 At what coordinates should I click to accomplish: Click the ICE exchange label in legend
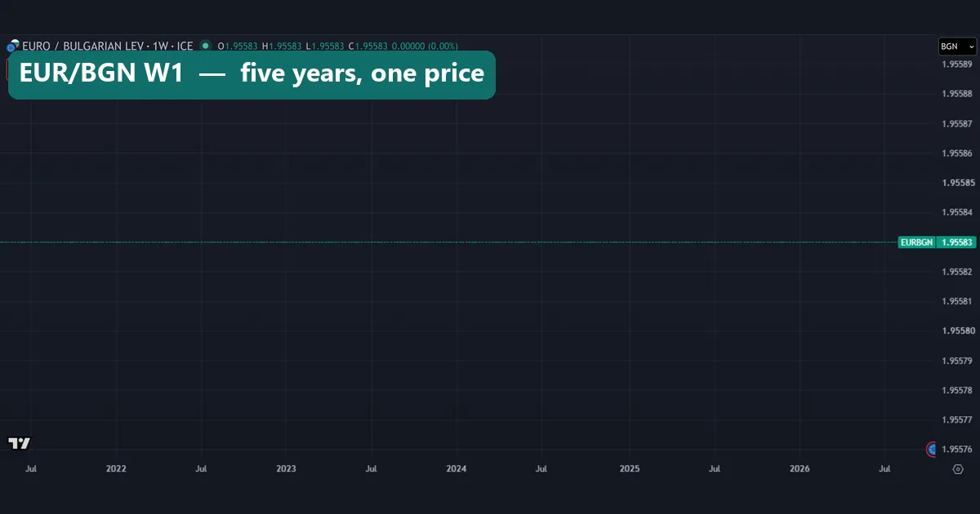point(185,46)
